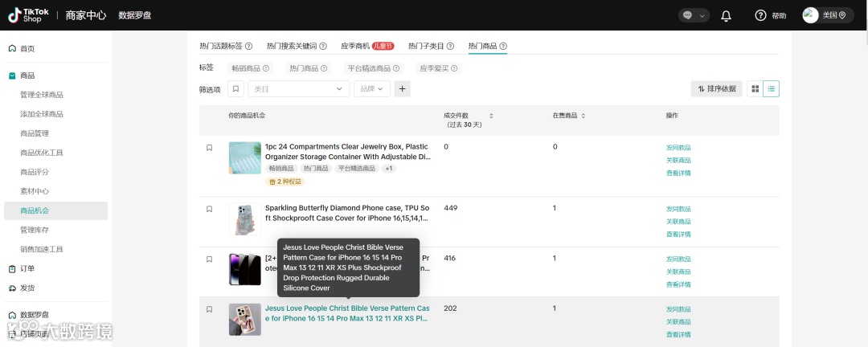Click the chat message icon in header
The image size is (868, 347).
[x=688, y=15]
